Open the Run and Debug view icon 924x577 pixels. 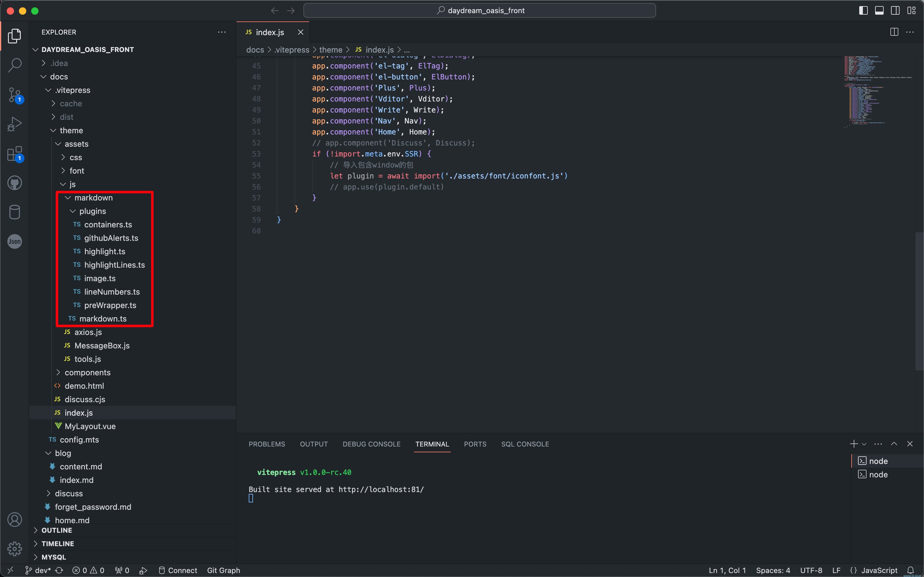(x=14, y=124)
